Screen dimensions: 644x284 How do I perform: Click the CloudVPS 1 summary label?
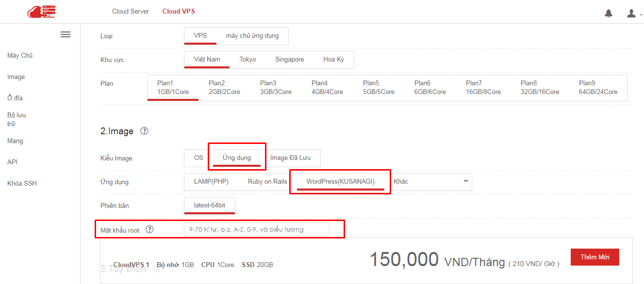coord(132,265)
